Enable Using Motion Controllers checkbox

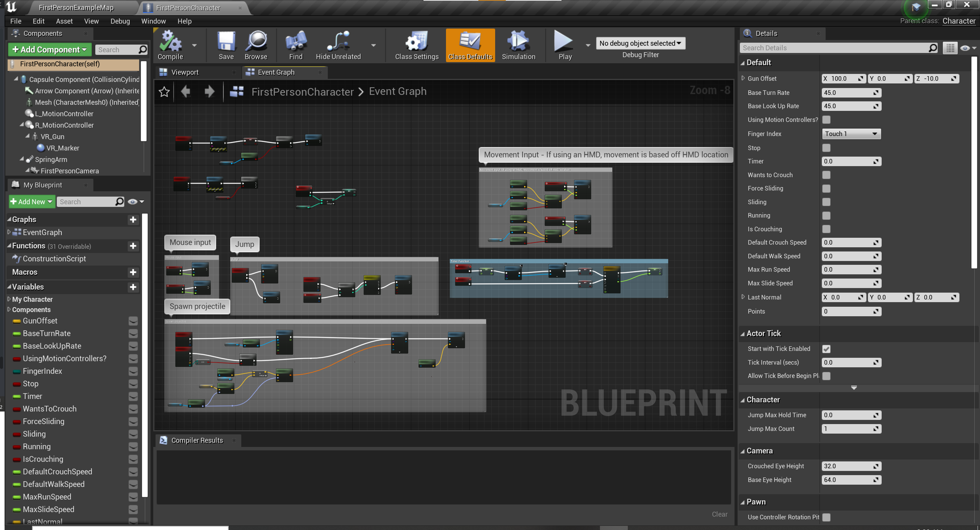point(826,120)
